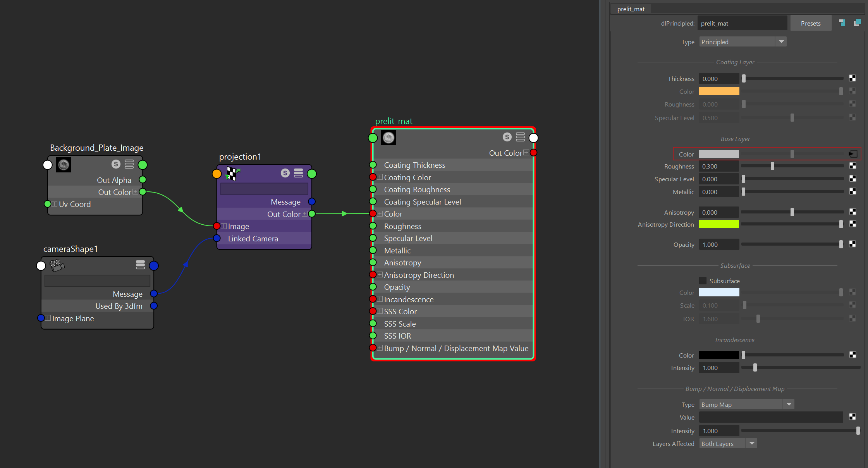Image resolution: width=868 pixels, height=468 pixels.
Task: Click the dlPrincipled name input field
Action: (742, 23)
